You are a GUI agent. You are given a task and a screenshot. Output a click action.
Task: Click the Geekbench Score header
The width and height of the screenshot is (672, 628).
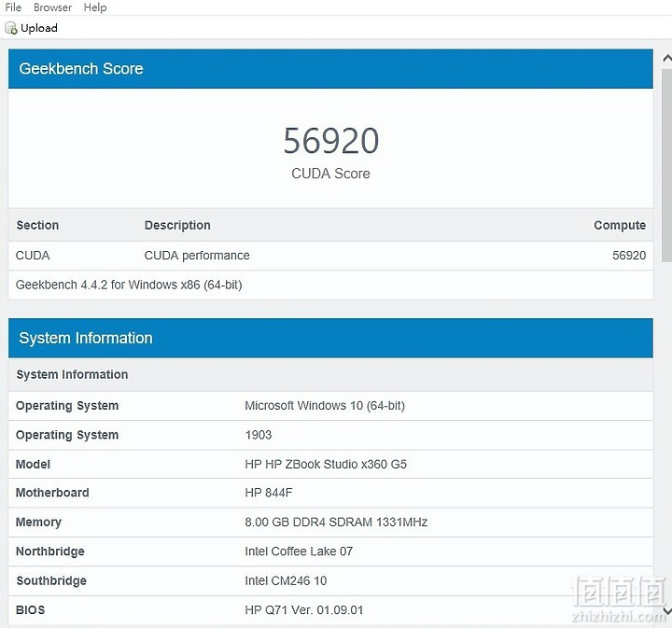[x=330, y=69]
